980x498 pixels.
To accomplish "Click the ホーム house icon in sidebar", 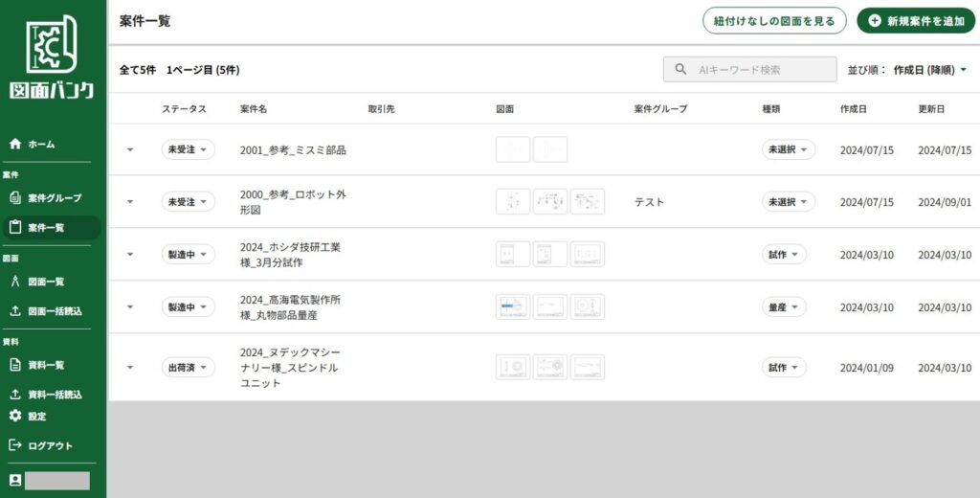I will tap(15, 144).
